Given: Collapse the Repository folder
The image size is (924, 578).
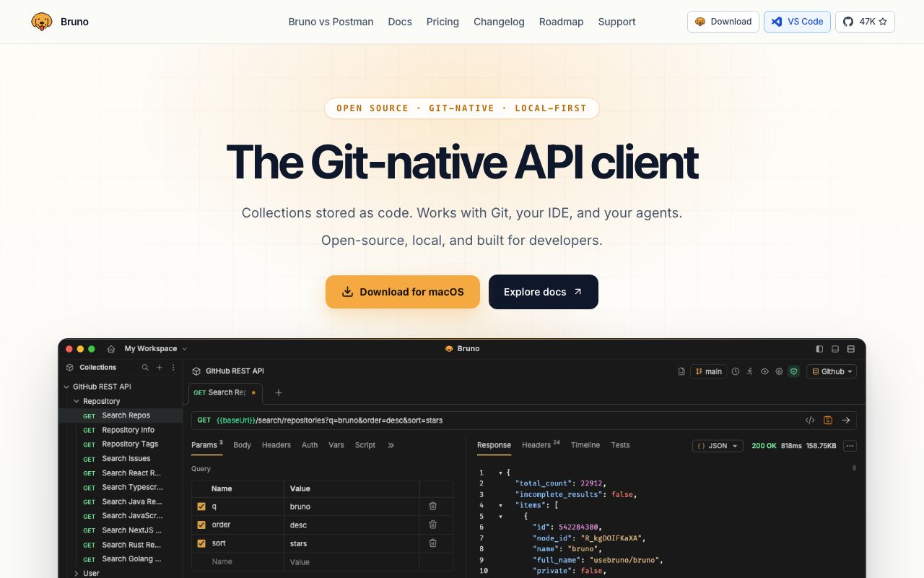Looking at the screenshot, I should pyautogui.click(x=77, y=402).
